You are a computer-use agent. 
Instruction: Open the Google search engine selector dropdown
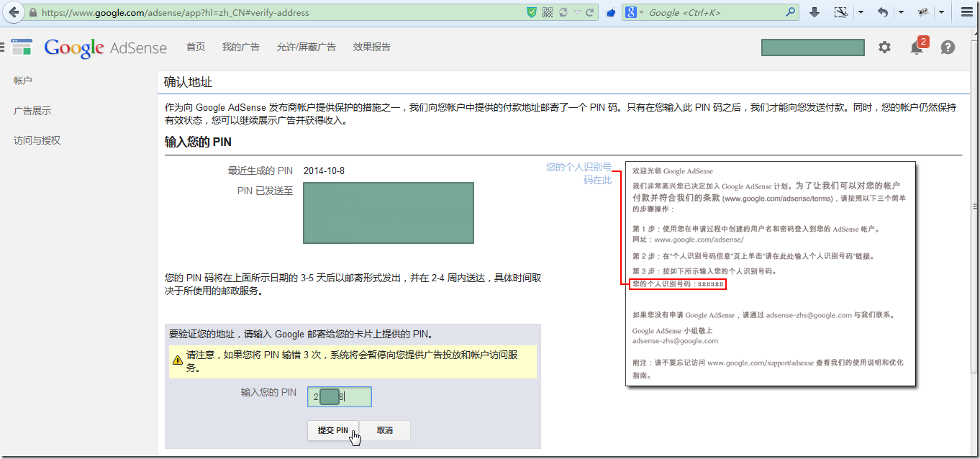pyautogui.click(x=634, y=12)
